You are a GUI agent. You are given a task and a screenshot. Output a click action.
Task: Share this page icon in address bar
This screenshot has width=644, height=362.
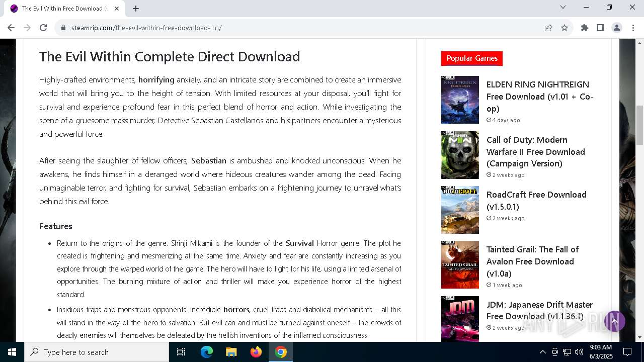(548, 28)
